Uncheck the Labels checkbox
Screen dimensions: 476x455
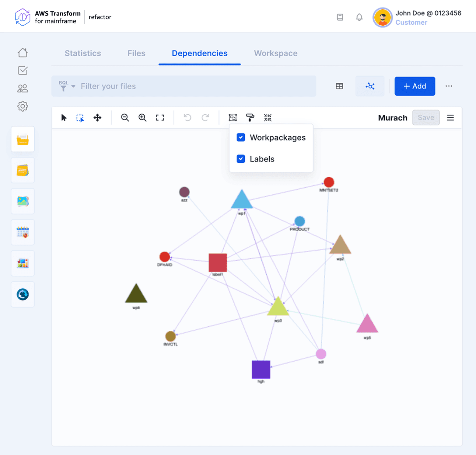click(x=241, y=159)
